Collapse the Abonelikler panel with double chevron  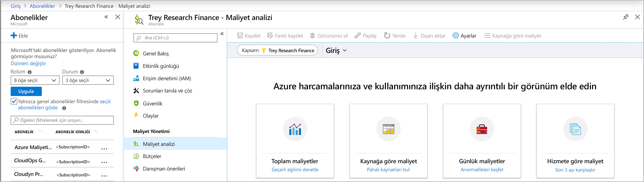106,17
